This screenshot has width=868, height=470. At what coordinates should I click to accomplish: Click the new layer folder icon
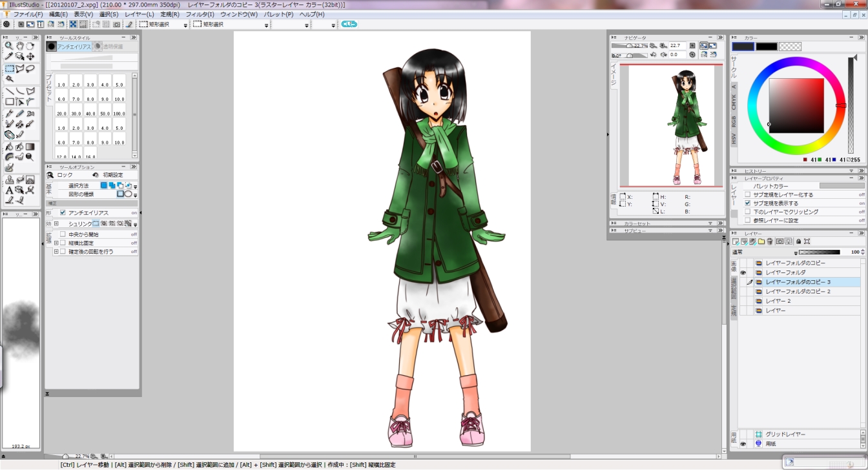(x=761, y=241)
